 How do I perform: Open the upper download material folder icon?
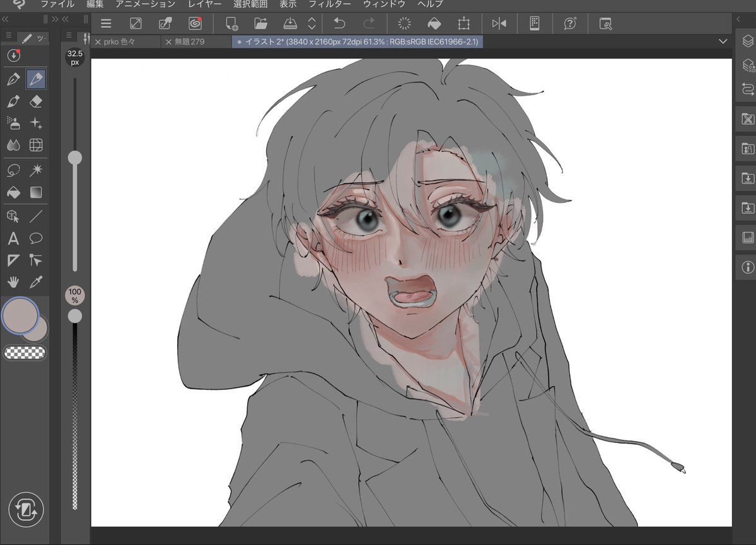pos(748,178)
